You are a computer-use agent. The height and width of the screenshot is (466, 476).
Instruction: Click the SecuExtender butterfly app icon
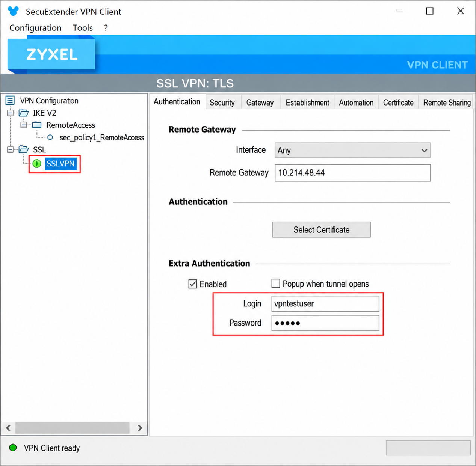13,11
